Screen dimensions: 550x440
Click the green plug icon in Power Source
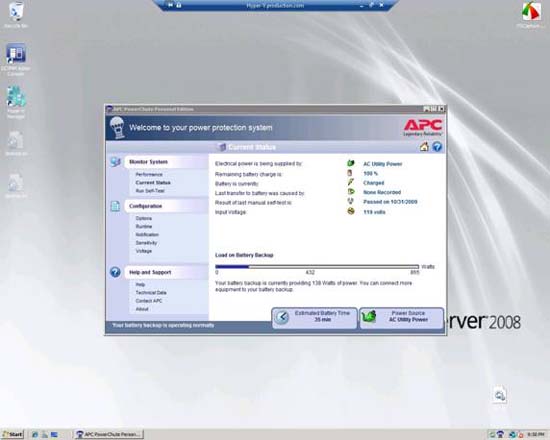tap(369, 316)
